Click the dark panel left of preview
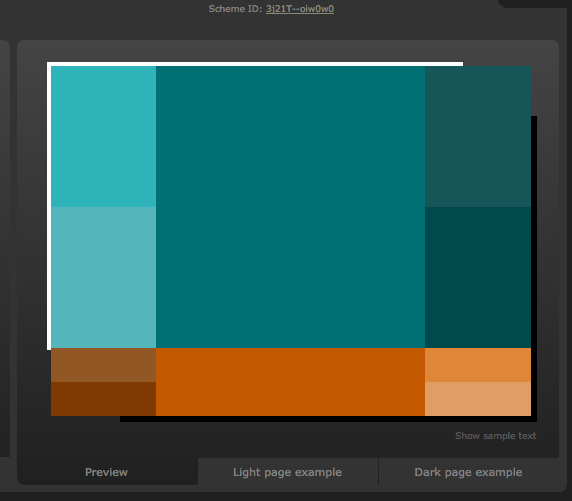572x501 pixels. click(x=4, y=248)
